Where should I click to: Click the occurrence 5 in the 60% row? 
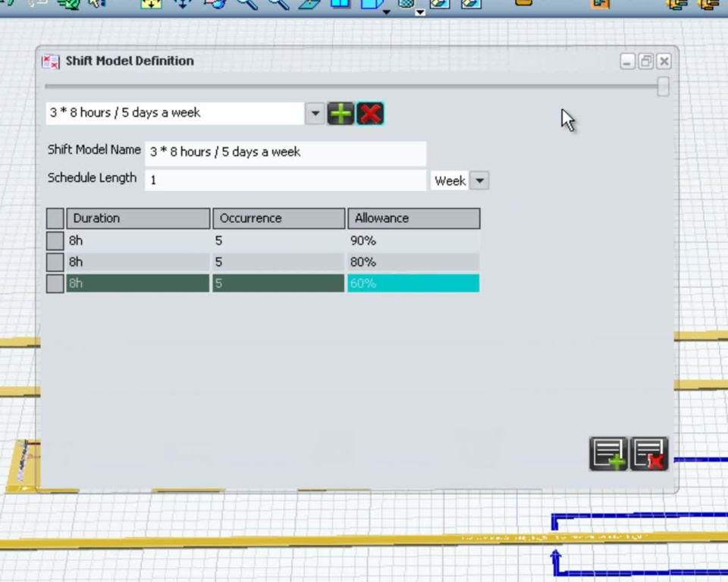pyautogui.click(x=278, y=283)
